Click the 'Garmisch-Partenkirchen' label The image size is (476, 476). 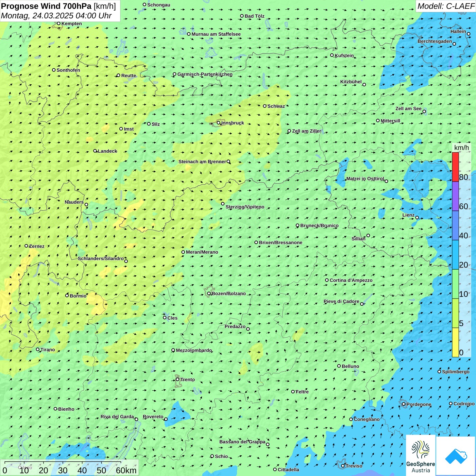(205, 74)
